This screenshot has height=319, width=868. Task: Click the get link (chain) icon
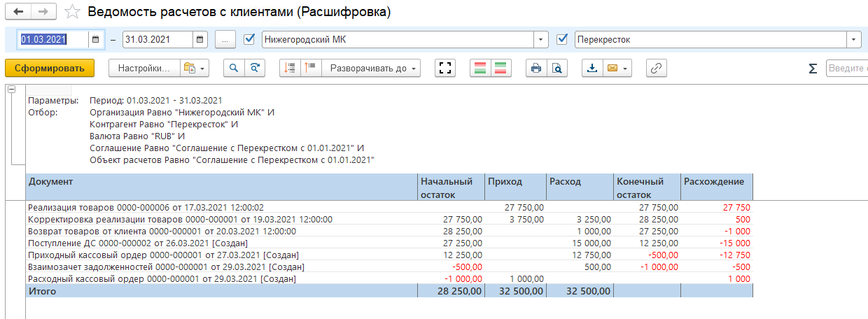[656, 68]
